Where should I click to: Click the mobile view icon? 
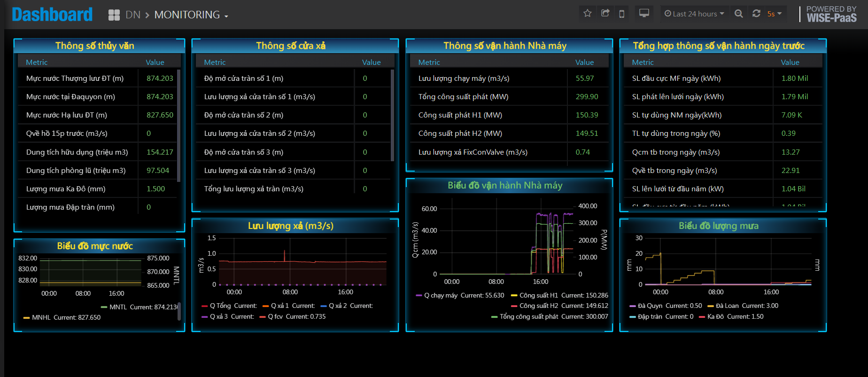tap(621, 14)
